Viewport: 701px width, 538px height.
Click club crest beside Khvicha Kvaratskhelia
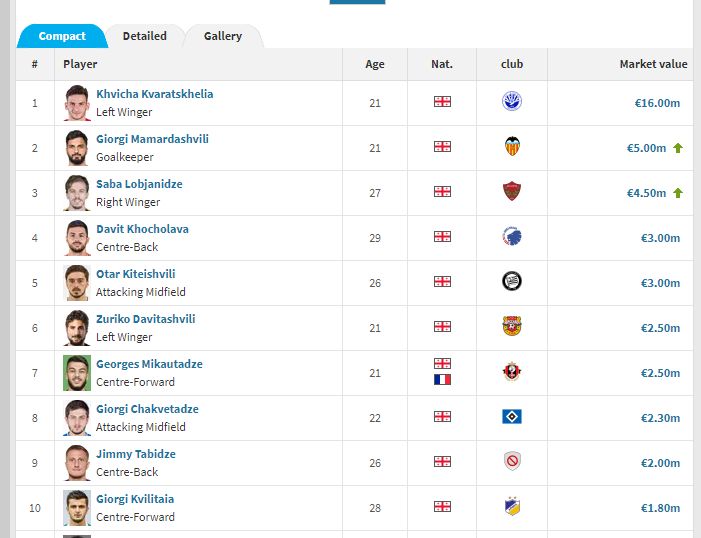pos(512,102)
